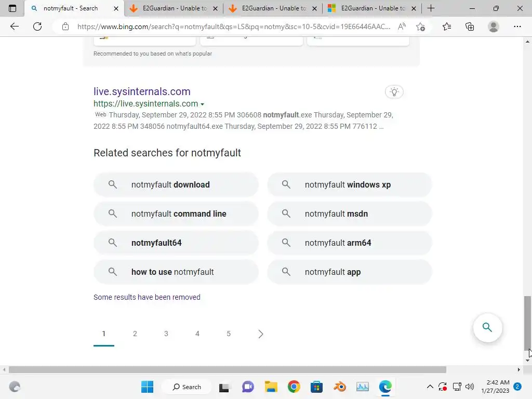Reload the Bing search page
The height and width of the screenshot is (399, 532).
[x=37, y=26]
